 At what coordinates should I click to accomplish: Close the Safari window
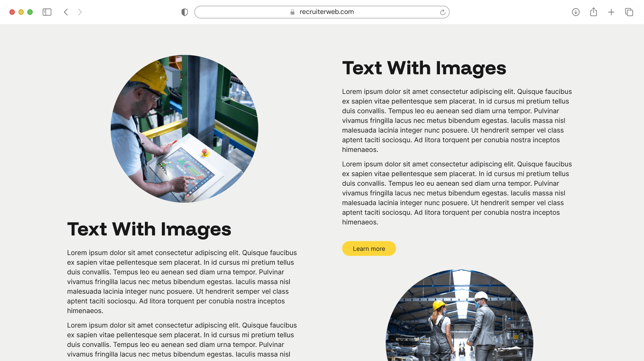pos(12,12)
